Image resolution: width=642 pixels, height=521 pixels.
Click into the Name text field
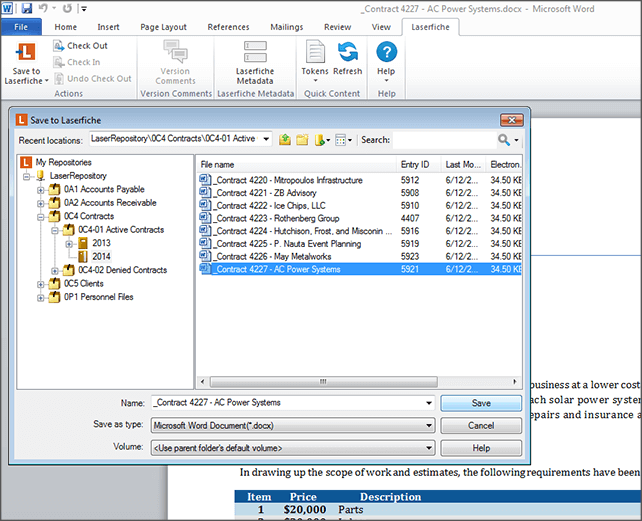pyautogui.click(x=288, y=403)
